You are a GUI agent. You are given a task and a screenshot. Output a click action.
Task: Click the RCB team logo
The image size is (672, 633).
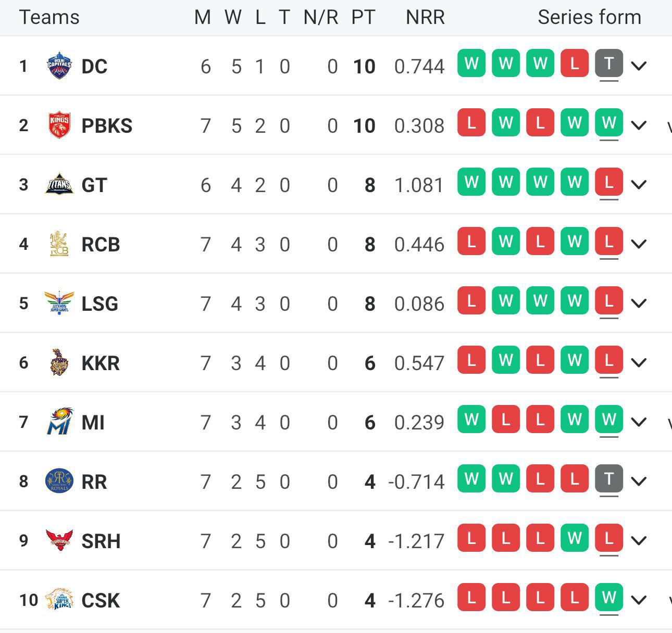click(59, 244)
